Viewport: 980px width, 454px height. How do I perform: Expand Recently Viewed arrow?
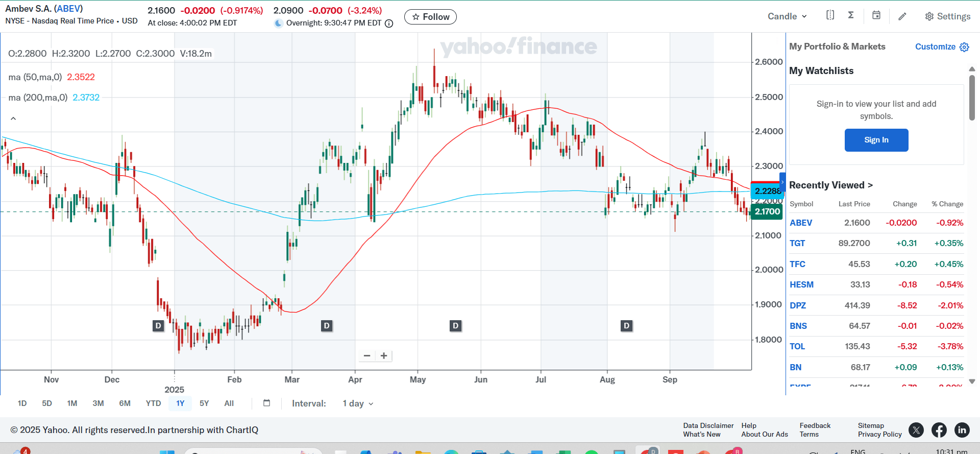coord(870,185)
